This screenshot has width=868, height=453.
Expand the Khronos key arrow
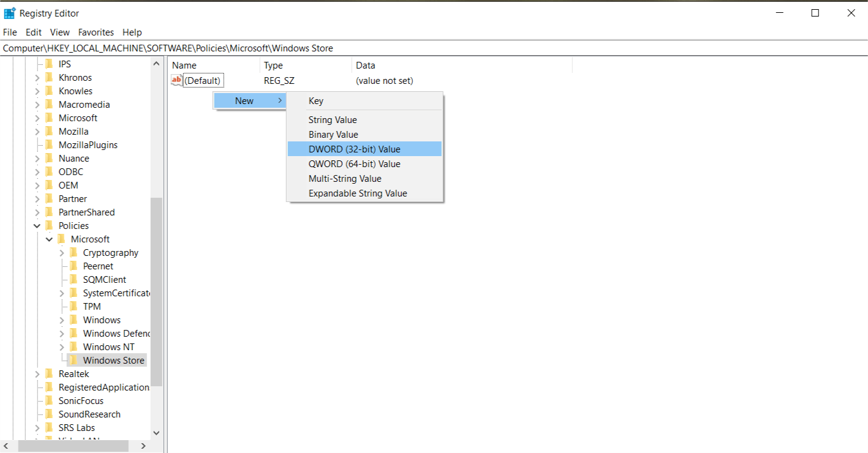(x=37, y=78)
